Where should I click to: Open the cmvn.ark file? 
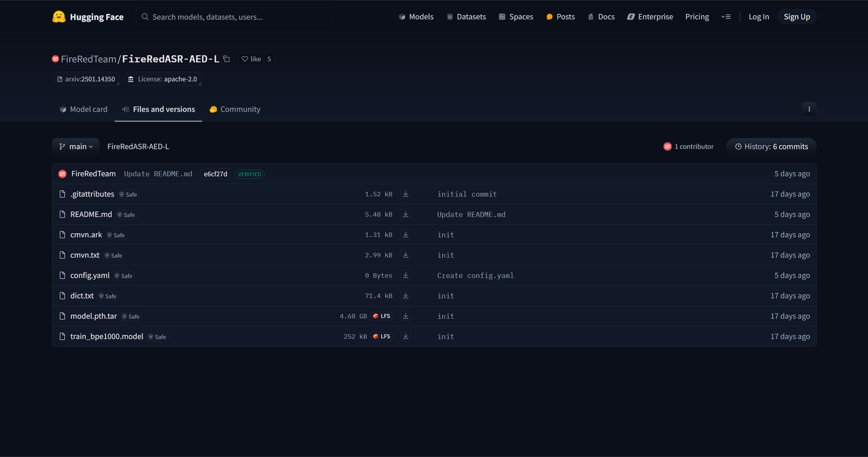coord(86,235)
